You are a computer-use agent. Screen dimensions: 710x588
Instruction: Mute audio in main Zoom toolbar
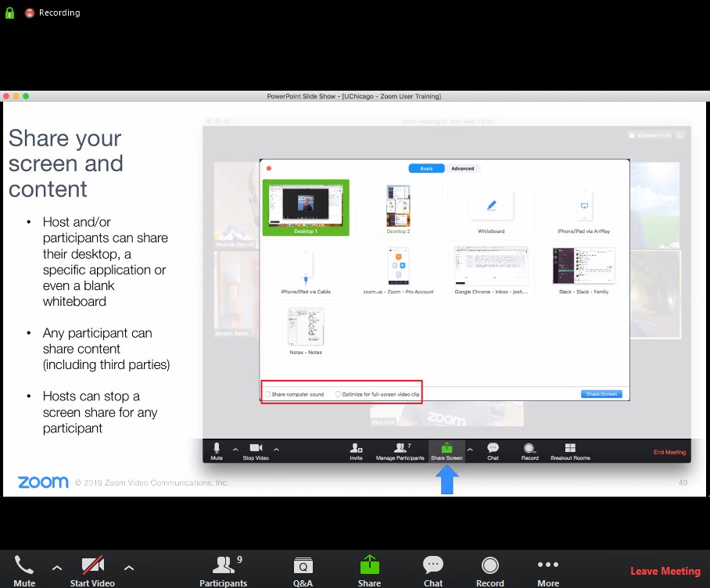pyautogui.click(x=24, y=570)
